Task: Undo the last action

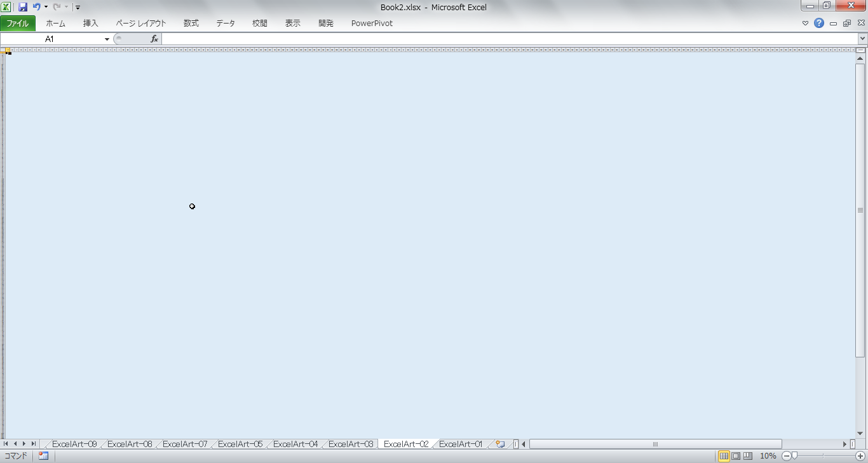Action: [x=37, y=7]
